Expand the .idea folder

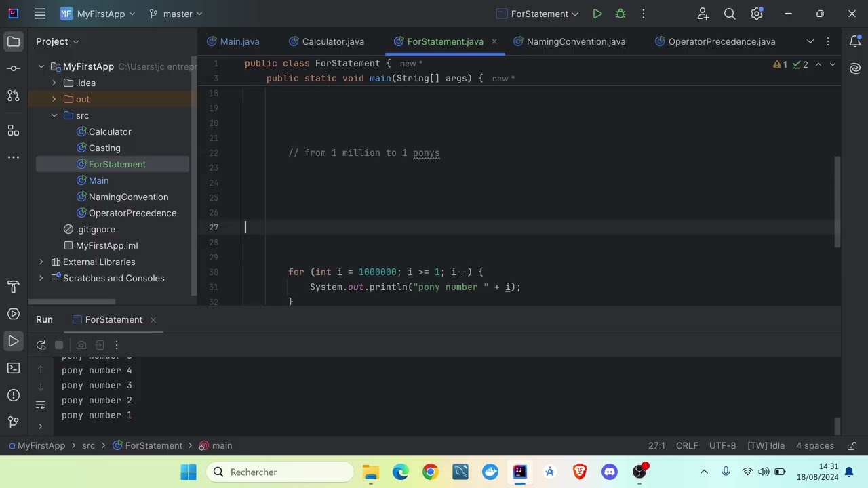(54, 83)
